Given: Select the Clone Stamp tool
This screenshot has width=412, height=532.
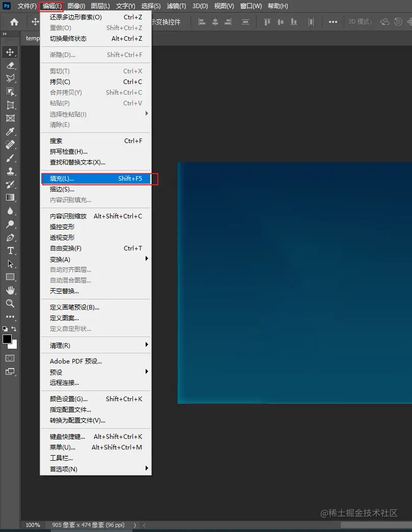Looking at the screenshot, I should click(10, 171).
